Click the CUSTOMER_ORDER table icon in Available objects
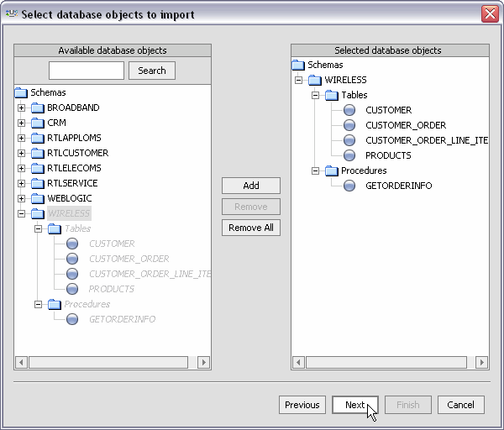Screen dimensions: 504x430 click(x=72, y=259)
